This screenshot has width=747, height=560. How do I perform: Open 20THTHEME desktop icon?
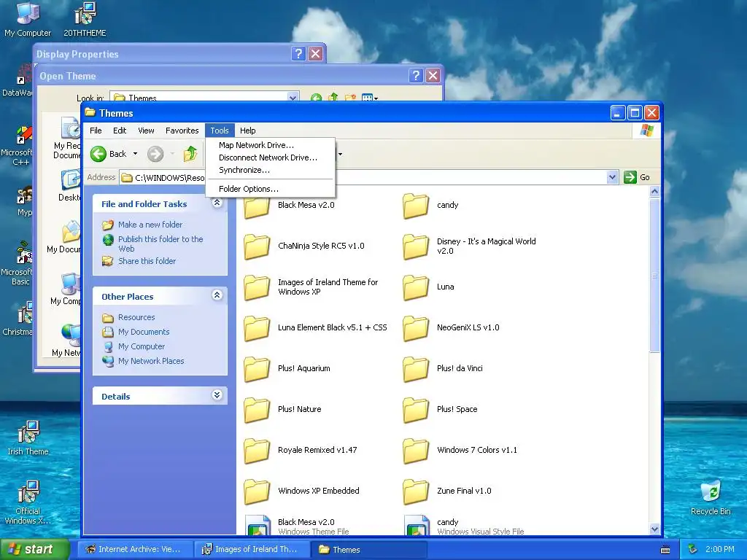pyautogui.click(x=85, y=13)
